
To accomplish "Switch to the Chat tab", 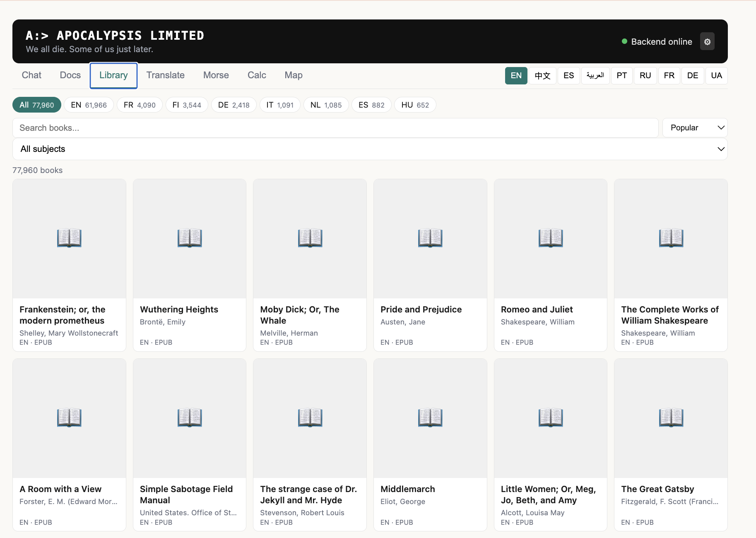I will [x=31, y=75].
